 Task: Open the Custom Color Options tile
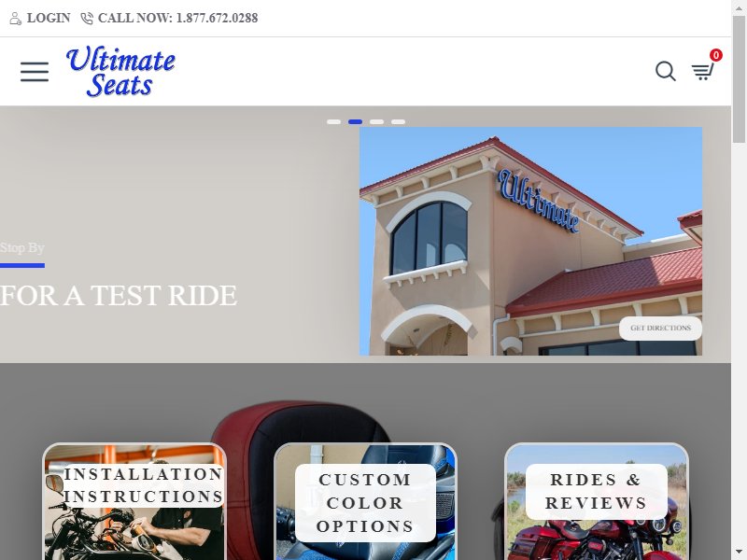[x=365, y=501]
